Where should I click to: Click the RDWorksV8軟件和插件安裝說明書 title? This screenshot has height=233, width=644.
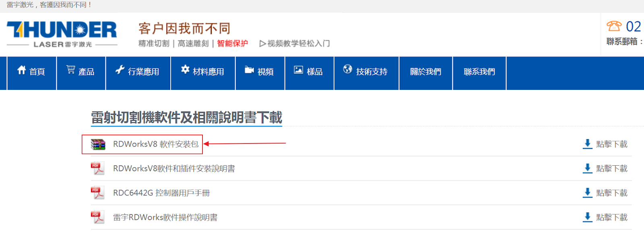point(174,169)
